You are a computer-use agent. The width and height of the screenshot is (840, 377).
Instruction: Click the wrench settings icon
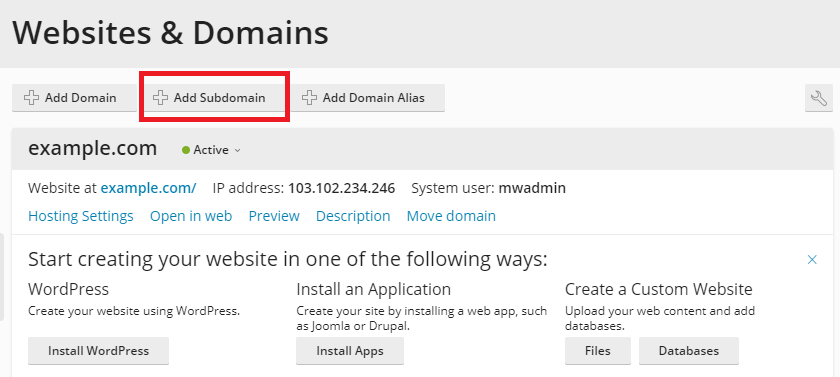[x=819, y=98]
